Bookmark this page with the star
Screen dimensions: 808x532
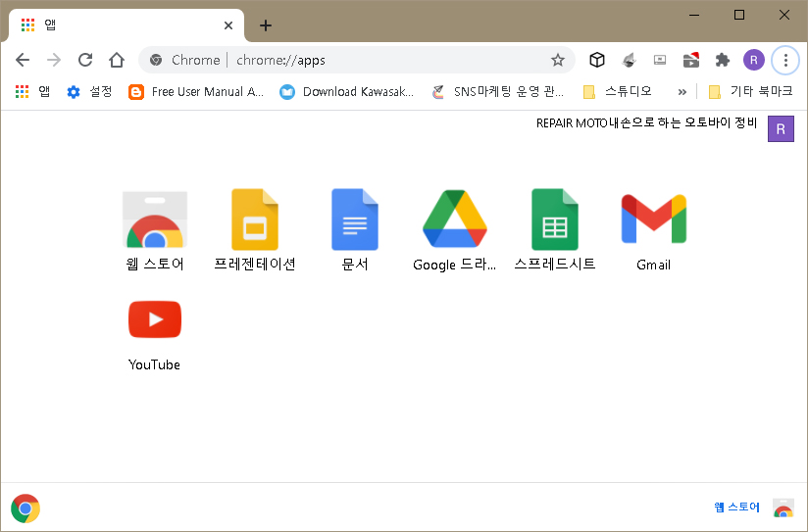pyautogui.click(x=558, y=60)
